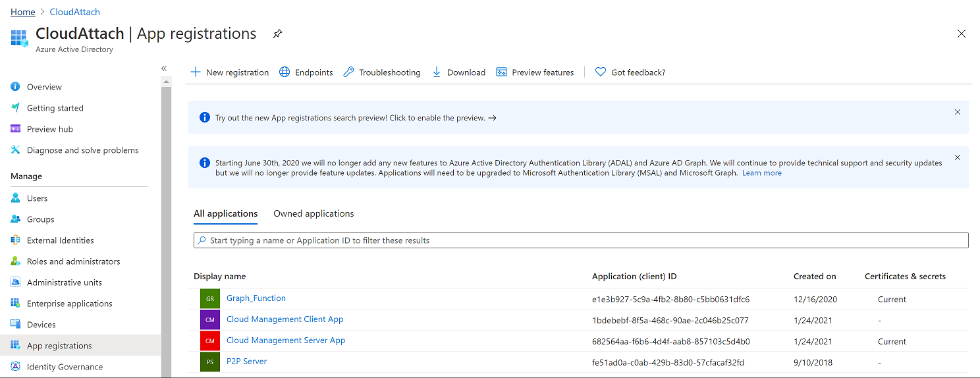Click the Identity Governance icon
This screenshot has width=980, height=378.
pos(16,367)
